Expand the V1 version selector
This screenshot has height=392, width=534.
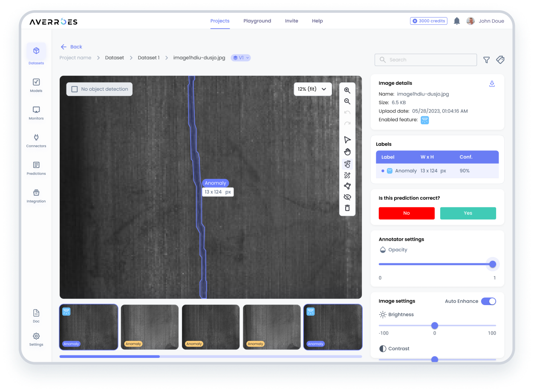coord(240,58)
